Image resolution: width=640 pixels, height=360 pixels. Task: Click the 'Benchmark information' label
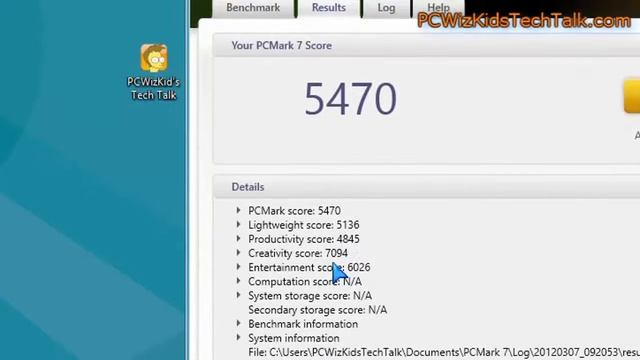click(303, 324)
